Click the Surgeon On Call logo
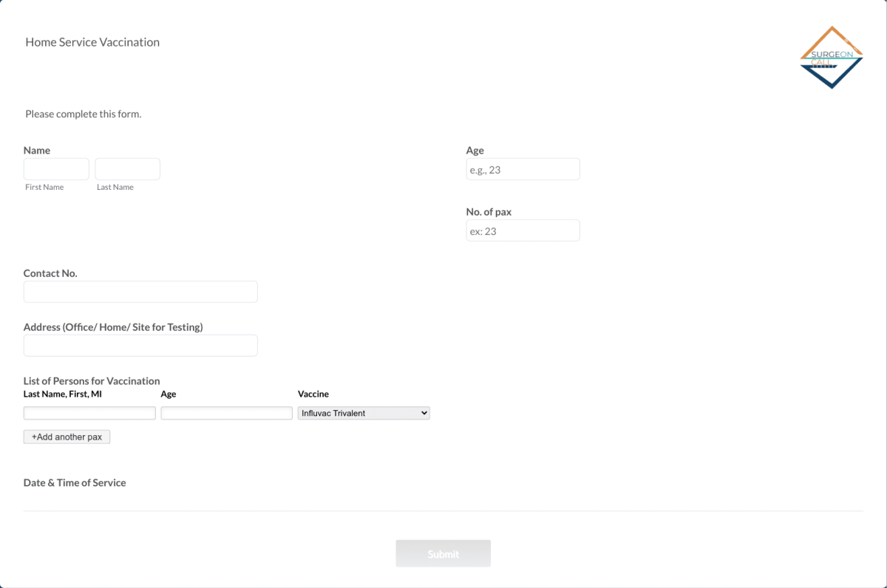 (x=830, y=57)
